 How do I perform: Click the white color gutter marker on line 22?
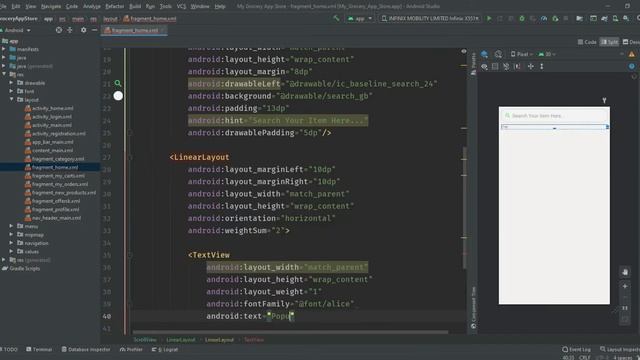pos(118,96)
